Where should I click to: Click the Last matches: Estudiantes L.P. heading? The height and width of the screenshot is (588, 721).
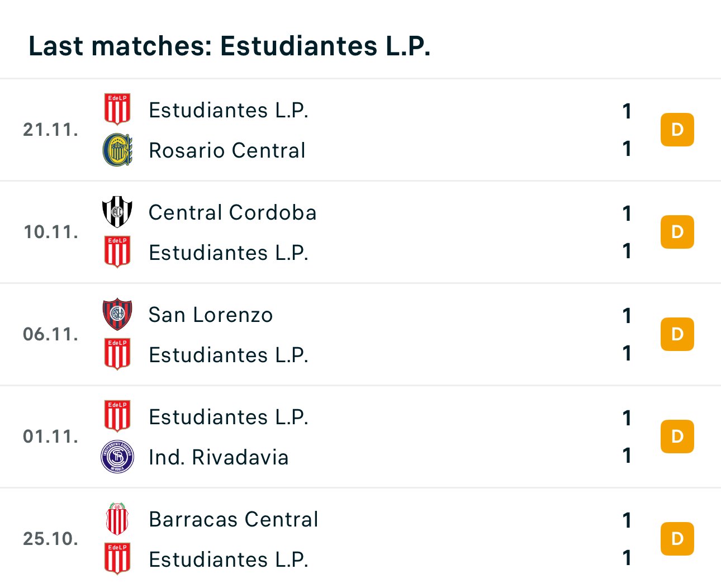(229, 46)
